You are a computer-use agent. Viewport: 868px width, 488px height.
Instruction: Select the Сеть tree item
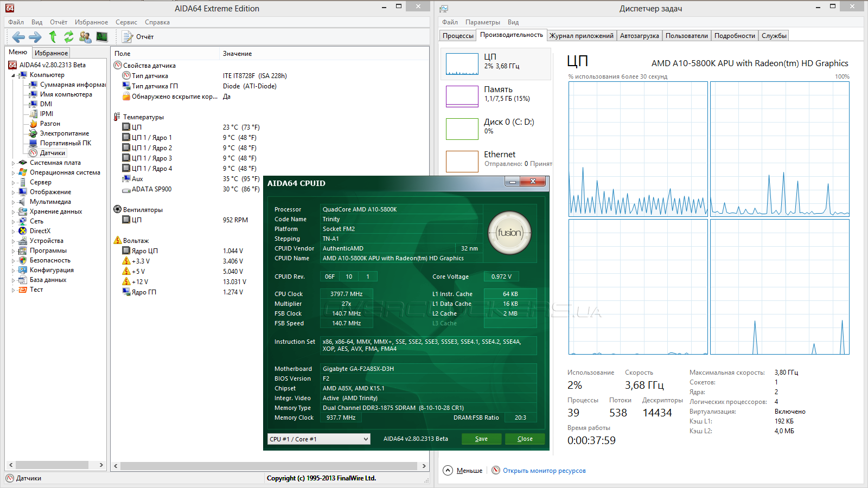tap(31, 221)
